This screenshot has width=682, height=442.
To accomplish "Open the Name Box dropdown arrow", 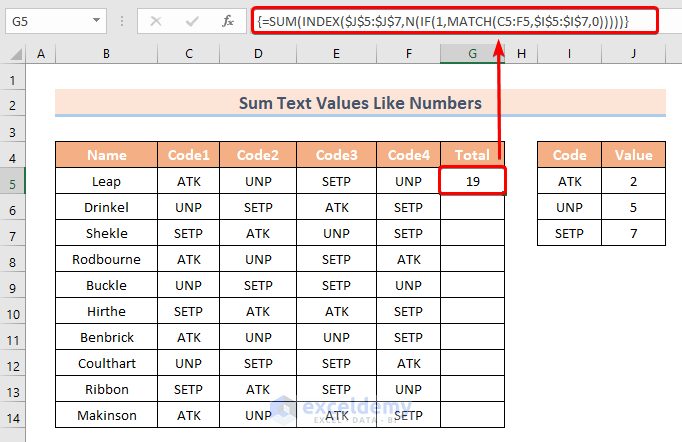I will point(95,20).
